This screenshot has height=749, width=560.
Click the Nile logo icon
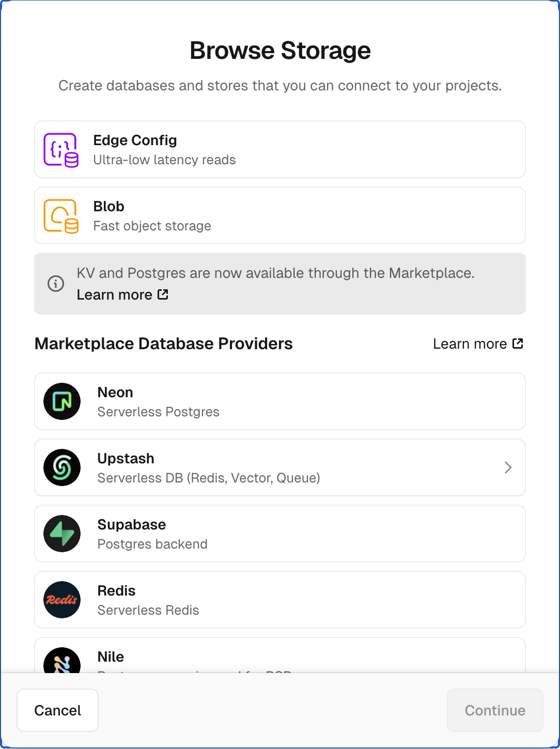tap(62, 660)
